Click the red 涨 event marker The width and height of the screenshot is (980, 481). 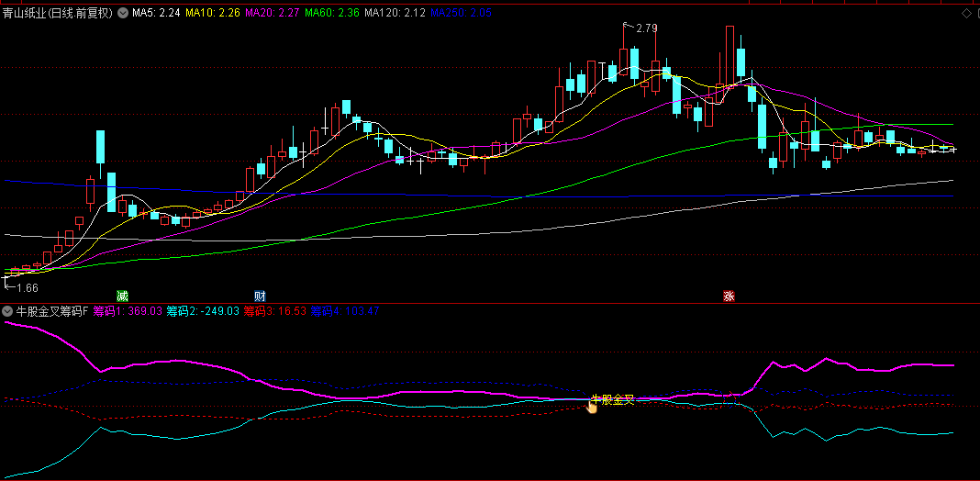pos(729,296)
